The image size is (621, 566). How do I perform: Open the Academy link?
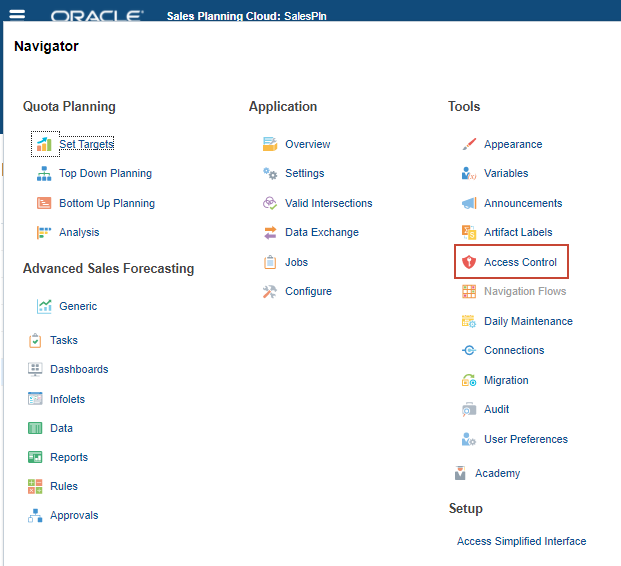(x=497, y=473)
